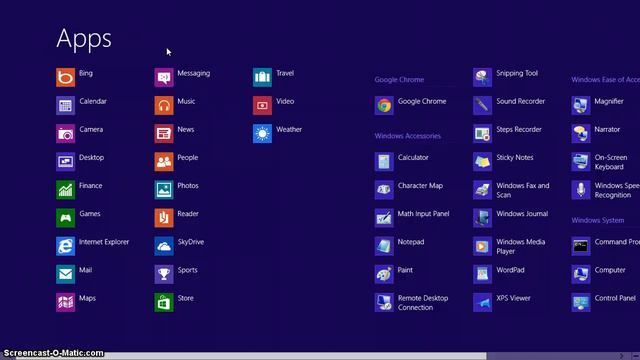640x360 pixels.
Task: Click the On-Screen Keyboard text label
Action: [x=611, y=162]
